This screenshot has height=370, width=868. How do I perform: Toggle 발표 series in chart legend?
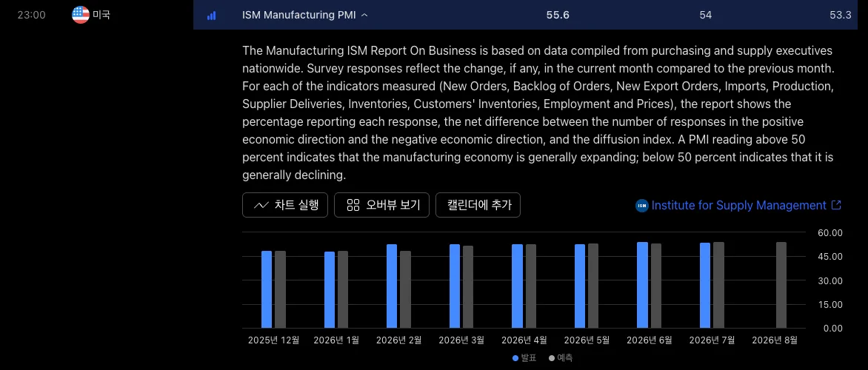point(524,358)
